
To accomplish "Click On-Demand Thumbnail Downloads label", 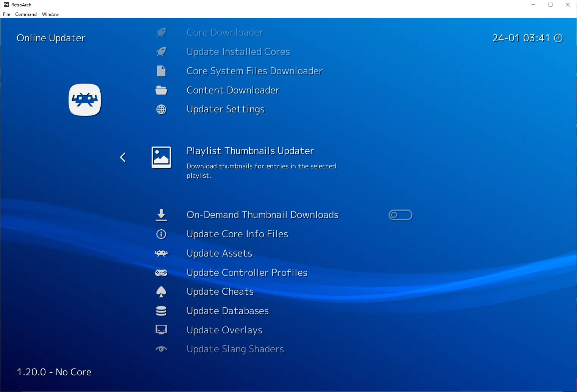I will pos(262,215).
